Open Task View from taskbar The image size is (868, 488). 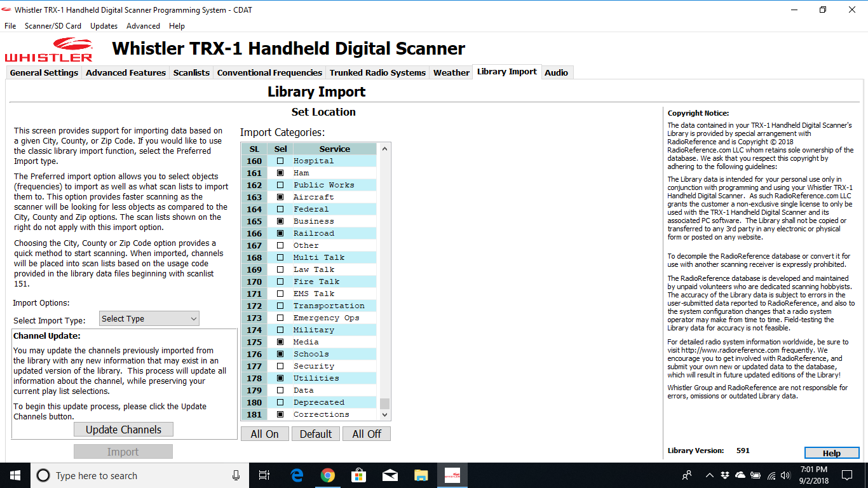point(264,475)
